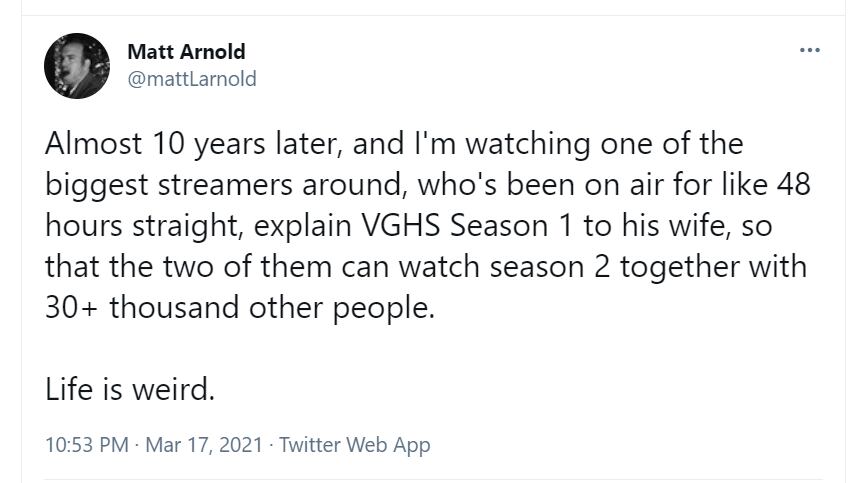This screenshot has width=860, height=483.
Task: Click the phrase "watch season 2 together"
Action: [x=559, y=266]
